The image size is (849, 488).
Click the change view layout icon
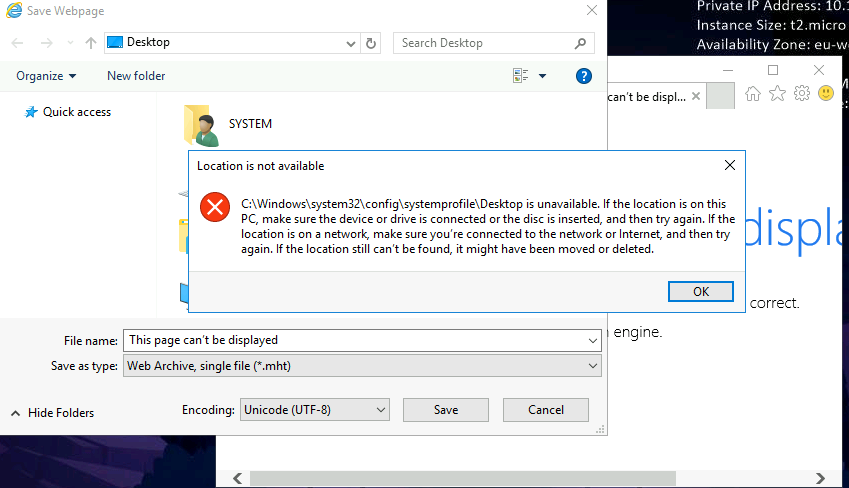(x=520, y=76)
